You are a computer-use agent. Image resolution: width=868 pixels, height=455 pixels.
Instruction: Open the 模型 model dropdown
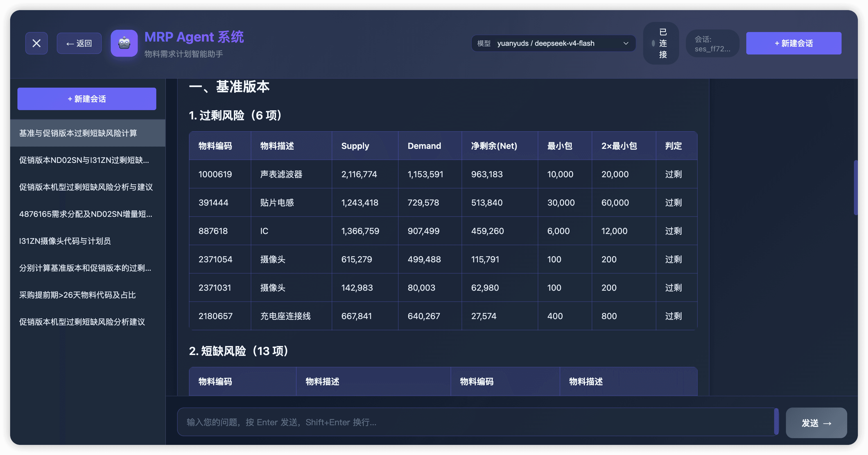point(554,43)
